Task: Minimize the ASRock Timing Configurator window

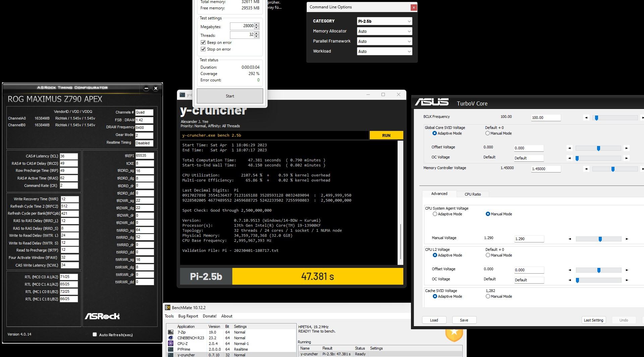Action: tap(146, 88)
